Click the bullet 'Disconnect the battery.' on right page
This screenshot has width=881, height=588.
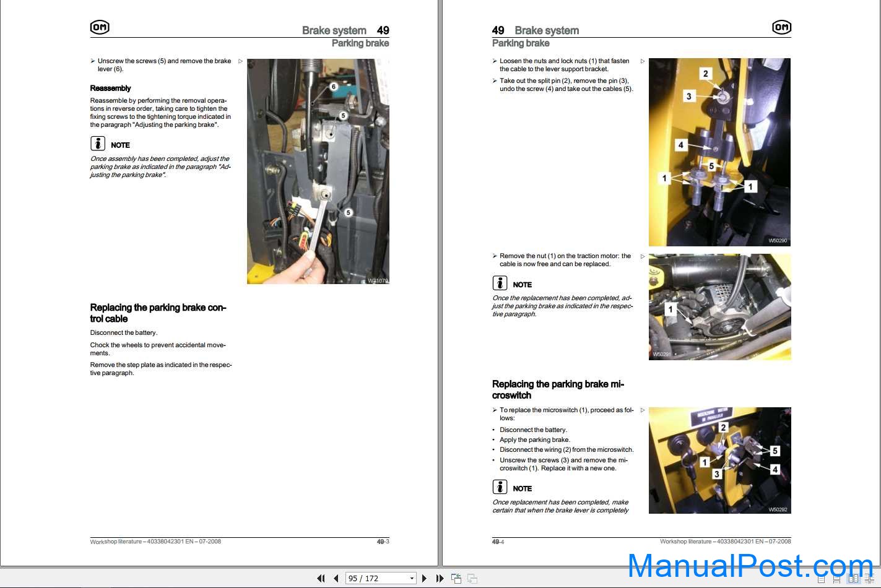(x=533, y=430)
